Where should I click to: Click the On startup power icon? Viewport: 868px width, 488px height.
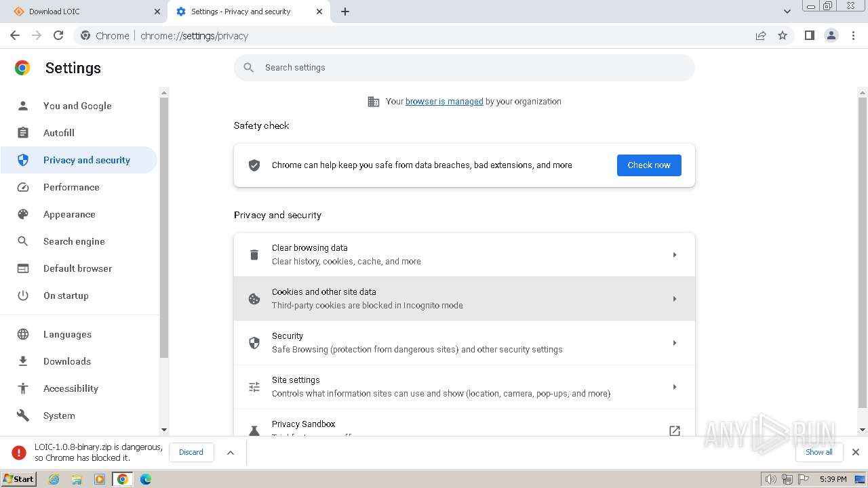point(23,296)
